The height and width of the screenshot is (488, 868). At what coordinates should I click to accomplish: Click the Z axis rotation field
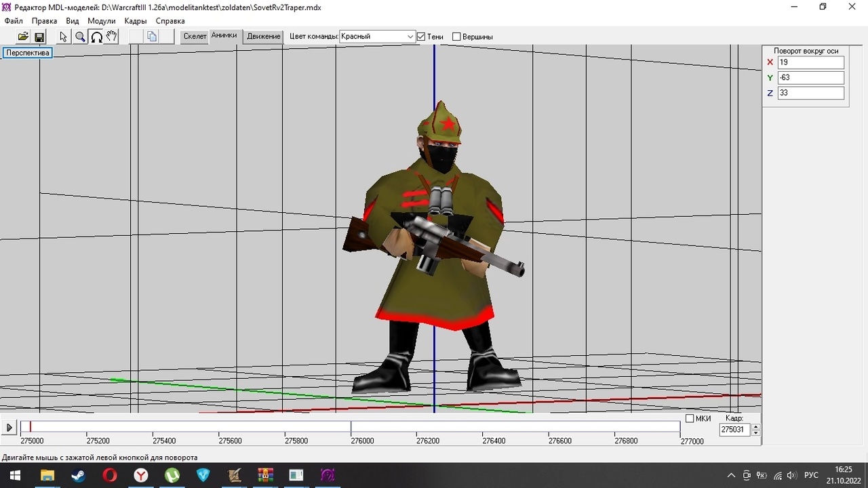point(811,93)
